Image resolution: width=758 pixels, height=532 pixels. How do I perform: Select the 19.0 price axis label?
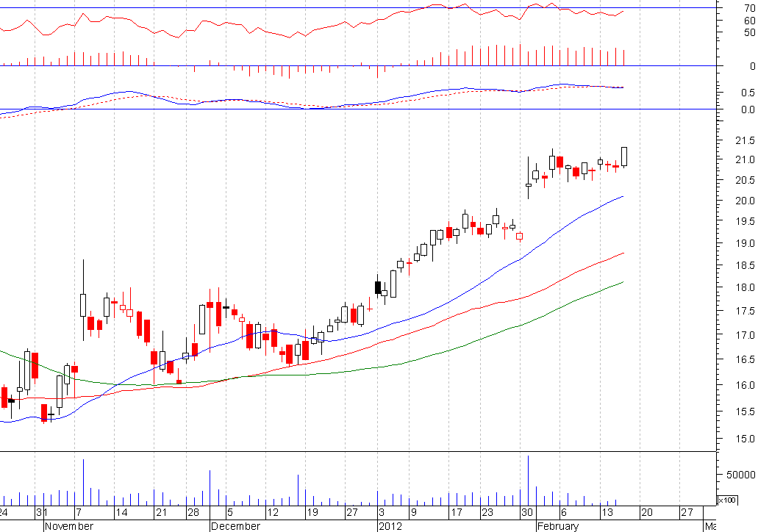(745, 243)
